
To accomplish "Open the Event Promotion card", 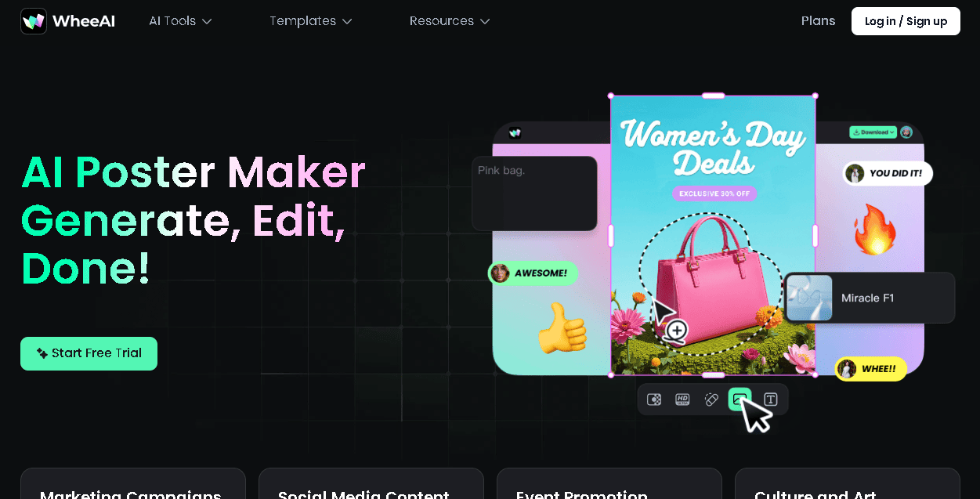I will [609, 487].
